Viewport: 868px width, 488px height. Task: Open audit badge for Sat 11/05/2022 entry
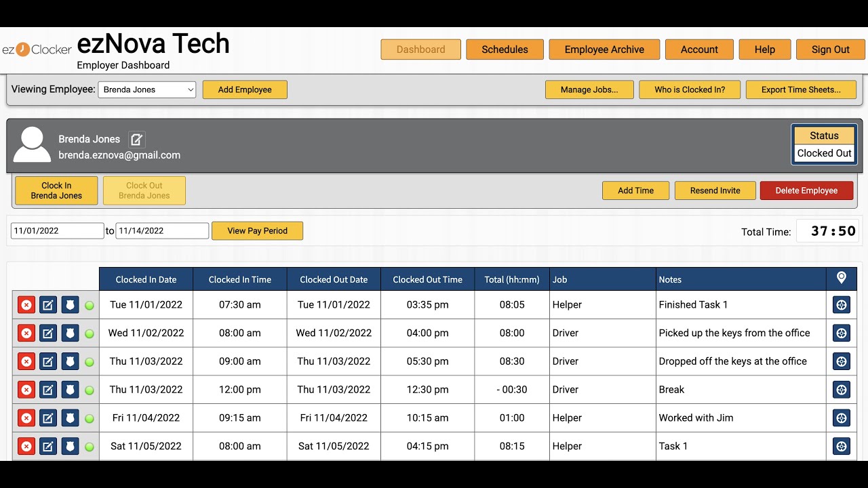70,446
